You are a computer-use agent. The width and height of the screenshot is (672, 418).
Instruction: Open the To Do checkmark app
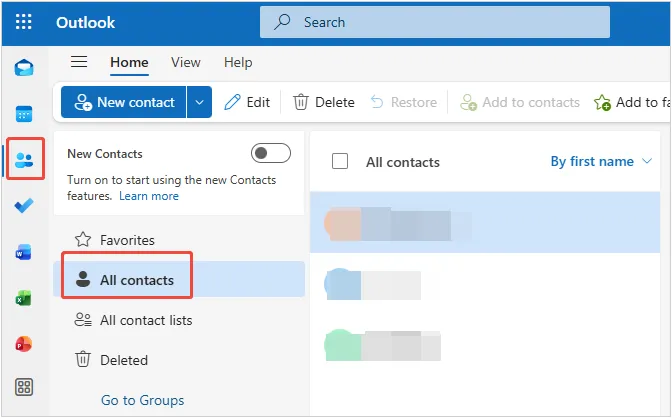pos(23,206)
